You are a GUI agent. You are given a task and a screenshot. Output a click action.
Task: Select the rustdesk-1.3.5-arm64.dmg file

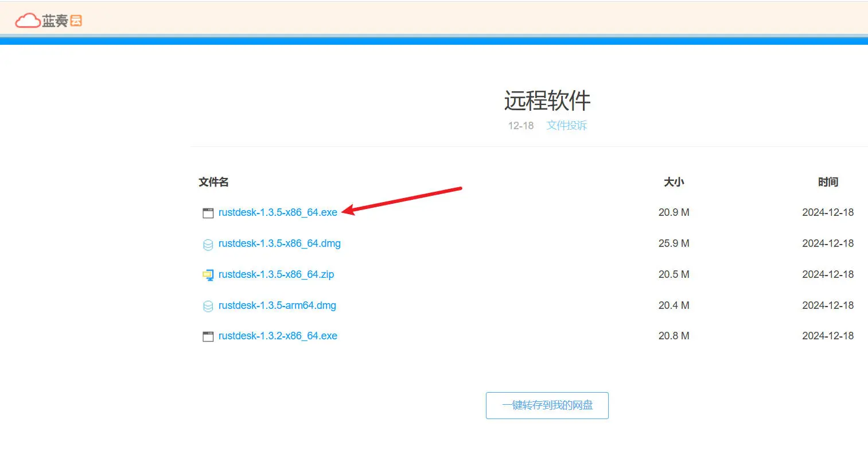coord(277,305)
